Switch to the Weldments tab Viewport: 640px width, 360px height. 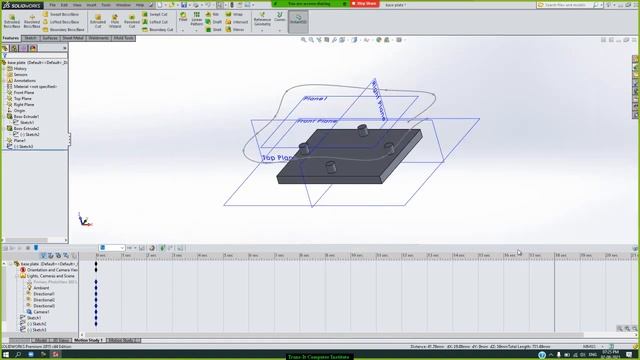[x=98, y=38]
